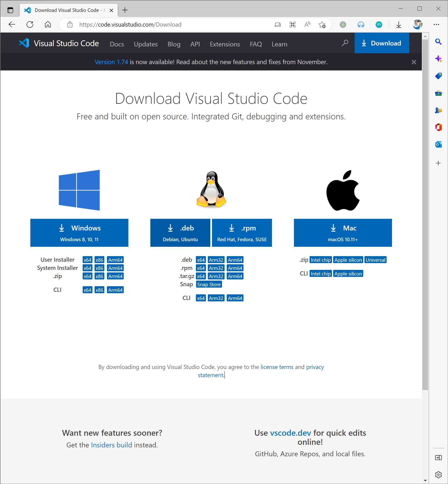This screenshot has width=448, height=484.
Task: Download Mac CLI Intel chip
Action: (321, 274)
